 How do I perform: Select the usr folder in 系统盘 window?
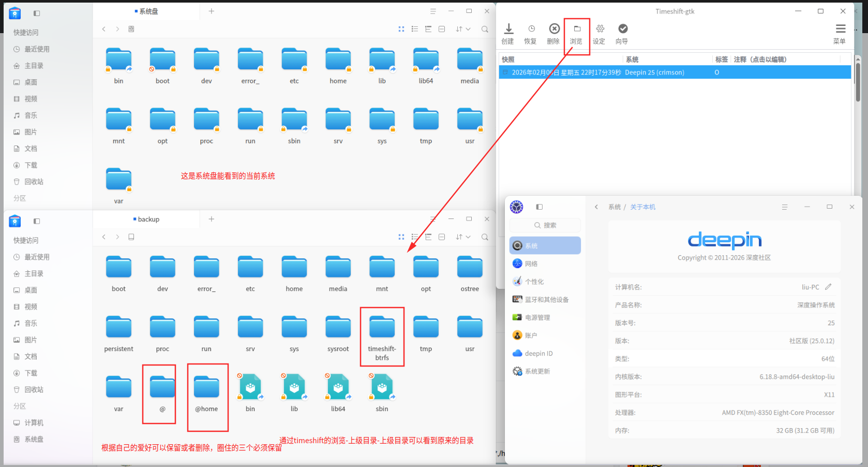[x=470, y=126]
